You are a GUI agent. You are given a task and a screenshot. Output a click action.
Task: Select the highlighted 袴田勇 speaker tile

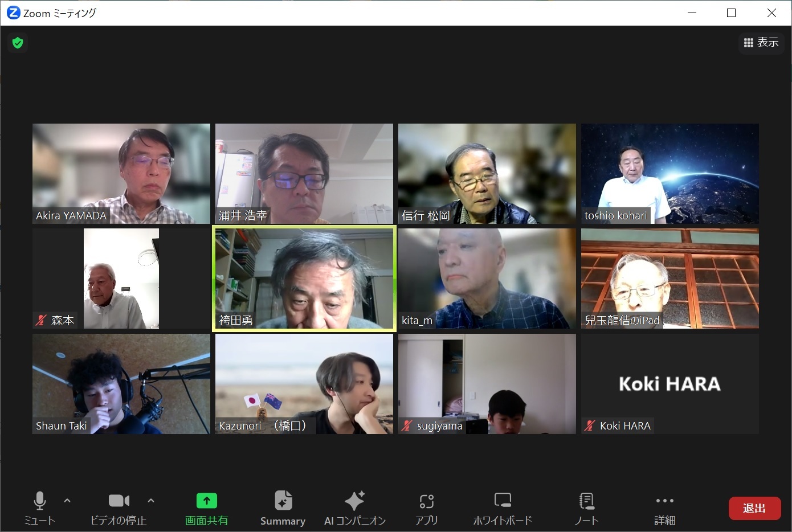click(x=304, y=279)
